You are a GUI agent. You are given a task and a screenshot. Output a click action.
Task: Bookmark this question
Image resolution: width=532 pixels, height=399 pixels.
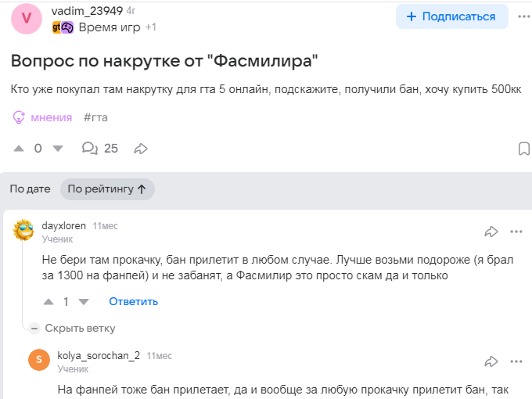point(524,148)
